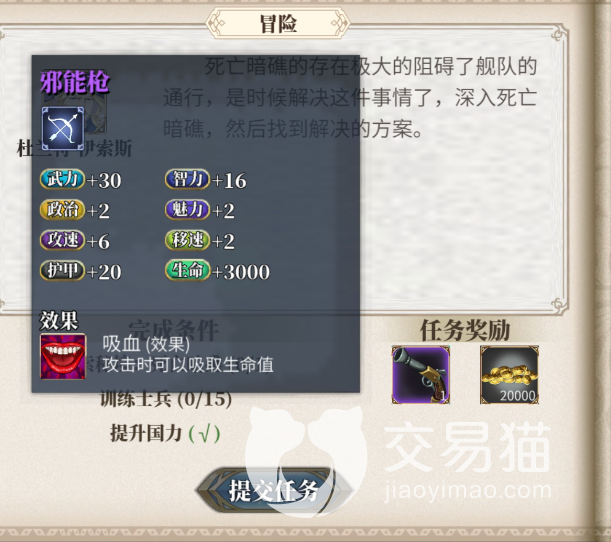Click the 智力 stat badge
This screenshot has width=611, height=542.
tap(187, 179)
